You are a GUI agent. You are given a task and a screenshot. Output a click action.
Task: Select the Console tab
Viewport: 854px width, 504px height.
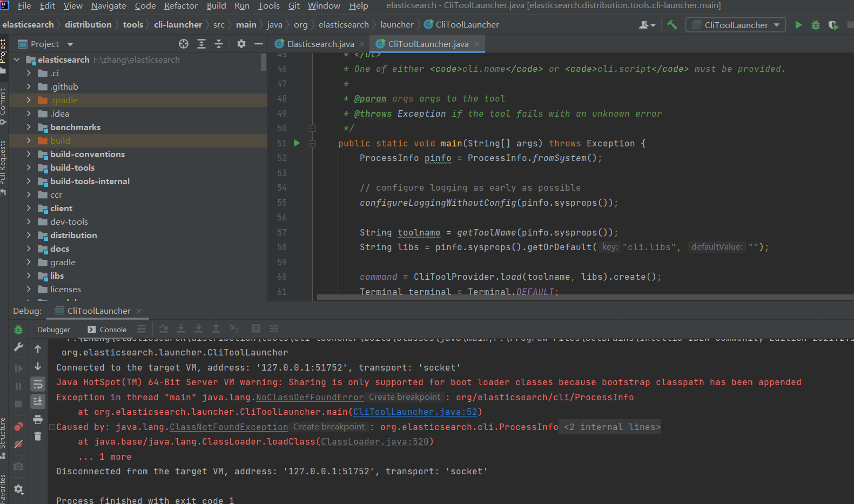(x=107, y=330)
